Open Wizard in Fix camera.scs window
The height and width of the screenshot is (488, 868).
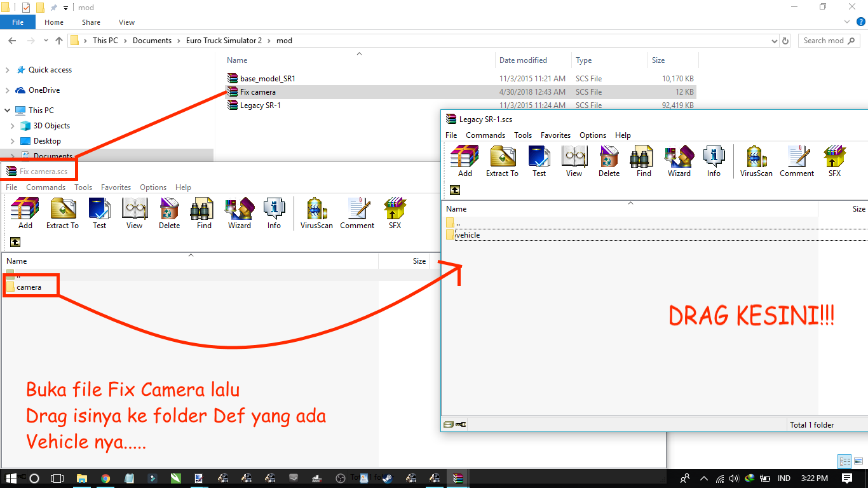pos(240,213)
